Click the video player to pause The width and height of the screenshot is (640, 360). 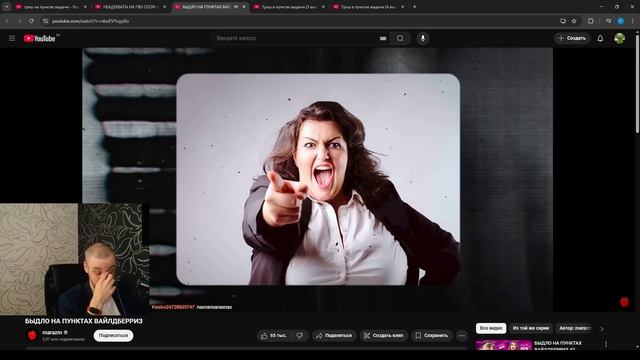pyautogui.click(x=318, y=180)
